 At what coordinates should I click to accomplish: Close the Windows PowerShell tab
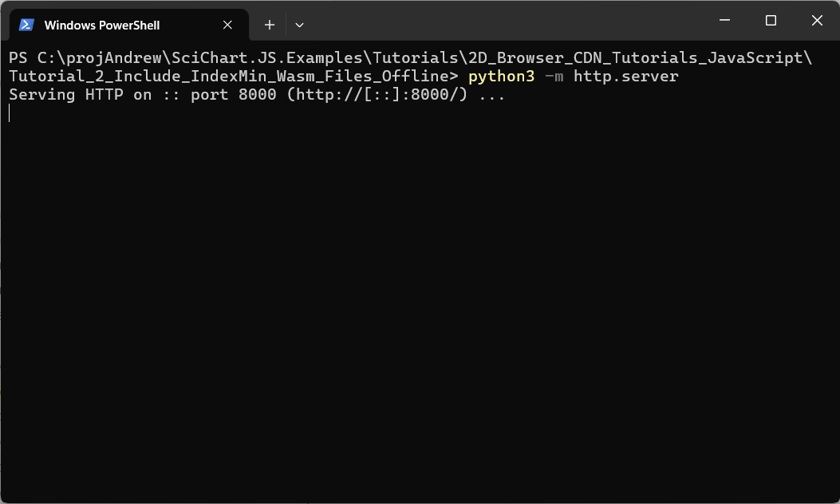tap(227, 25)
